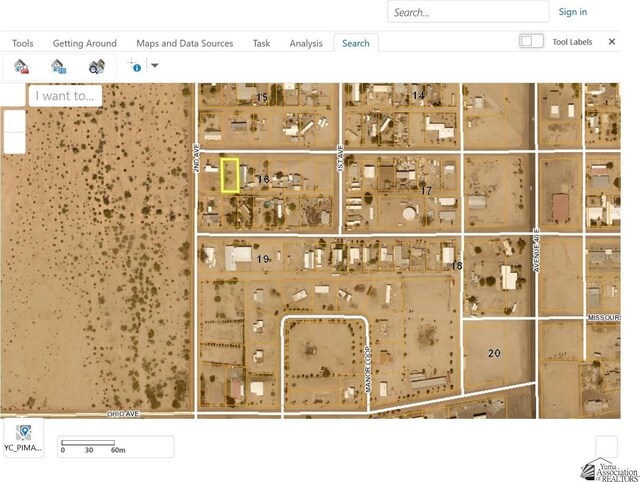Click the 2ND AVE street label
This screenshot has height=482, width=640.
(196, 158)
